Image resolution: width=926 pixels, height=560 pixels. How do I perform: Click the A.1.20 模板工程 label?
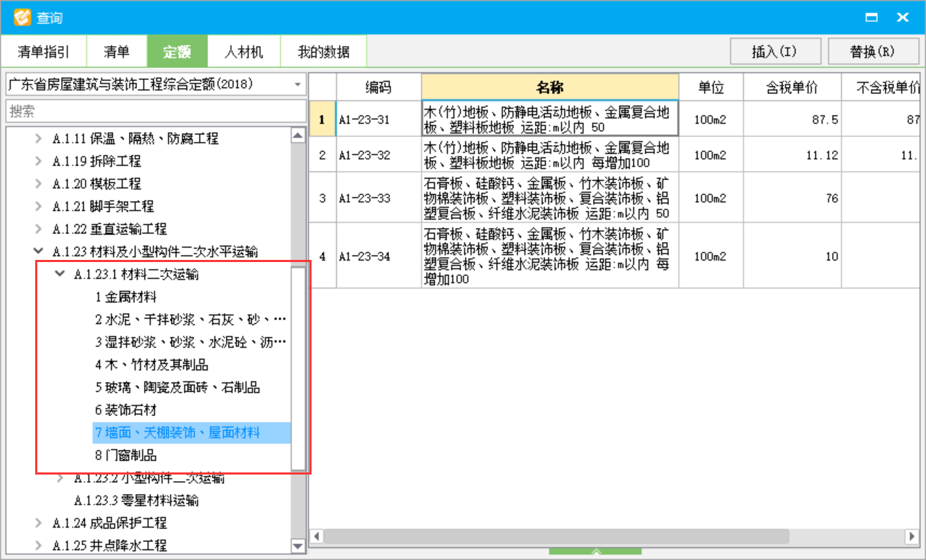tap(97, 184)
